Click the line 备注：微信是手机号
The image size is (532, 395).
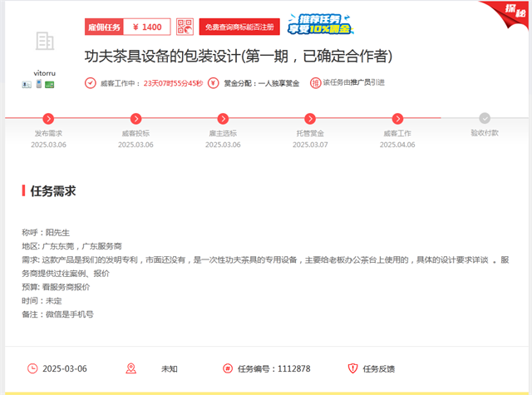pyautogui.click(x=57, y=314)
